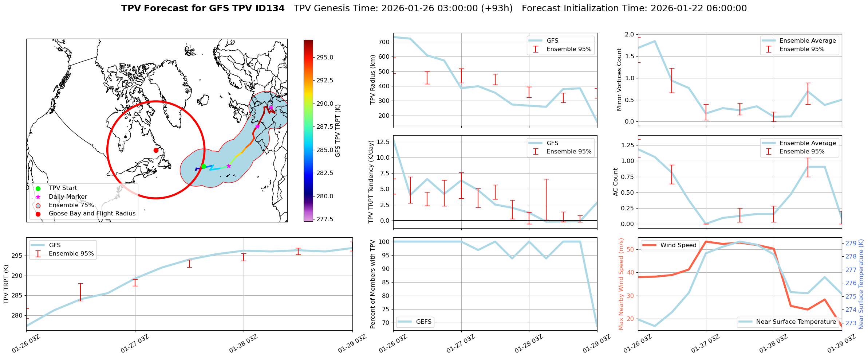Select the Ensemble 75% marker in map legend
This screenshot has height=358, width=868.
pyautogui.click(x=38, y=205)
